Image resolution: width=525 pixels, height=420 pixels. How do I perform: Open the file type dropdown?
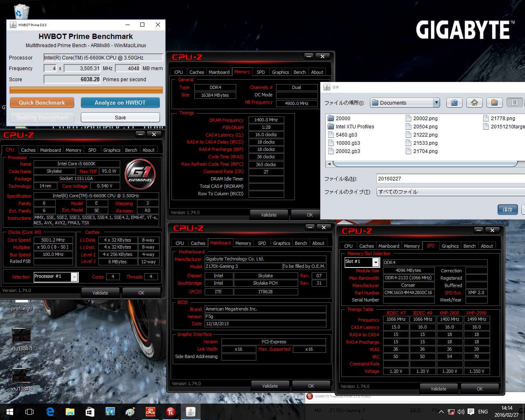[451, 192]
